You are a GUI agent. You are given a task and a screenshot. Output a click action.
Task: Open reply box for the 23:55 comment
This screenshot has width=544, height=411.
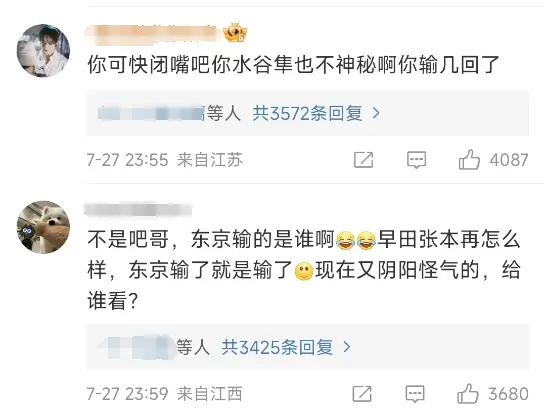pos(416,160)
